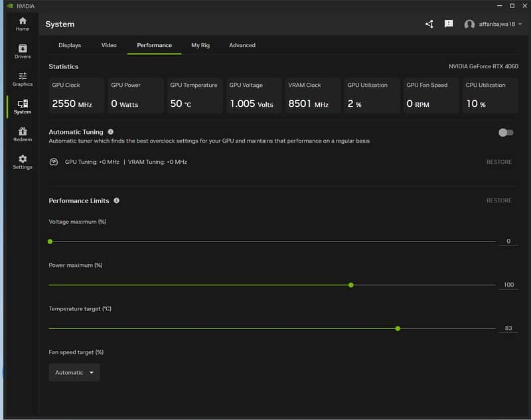Click the VRAM Tuning +0 MHz text
The width and height of the screenshot is (531, 420).
157,162
